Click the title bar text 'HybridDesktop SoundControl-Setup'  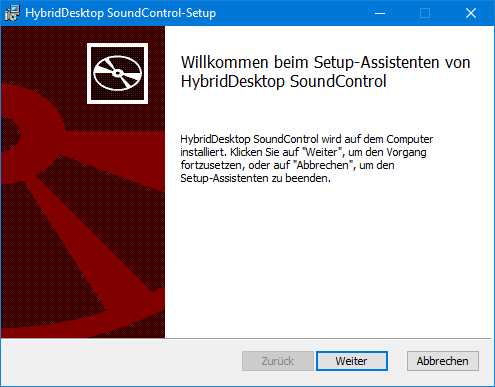(x=121, y=13)
